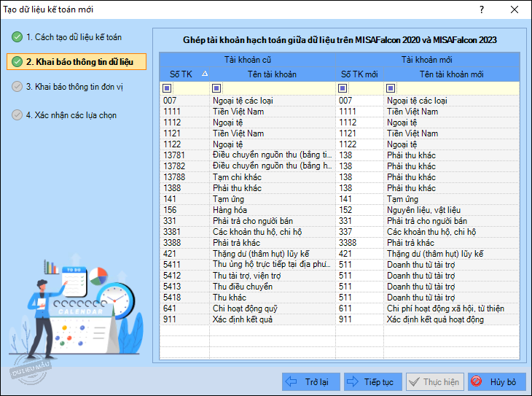
Task: Click new account cell 141
Action: click(x=359, y=199)
